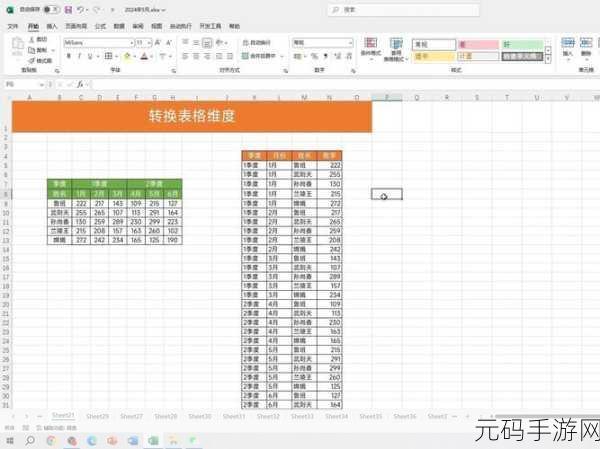Apply the pink Bad cell style
Viewport: 600px width, 449px height.
click(479, 44)
